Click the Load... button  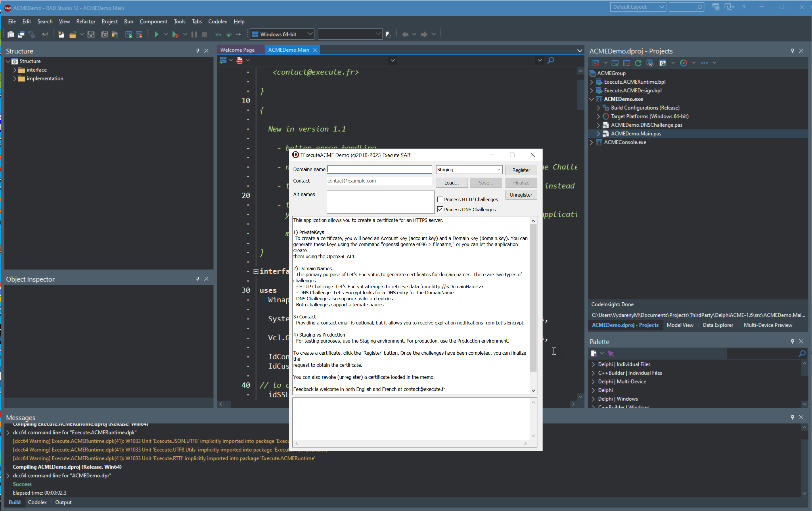click(451, 183)
